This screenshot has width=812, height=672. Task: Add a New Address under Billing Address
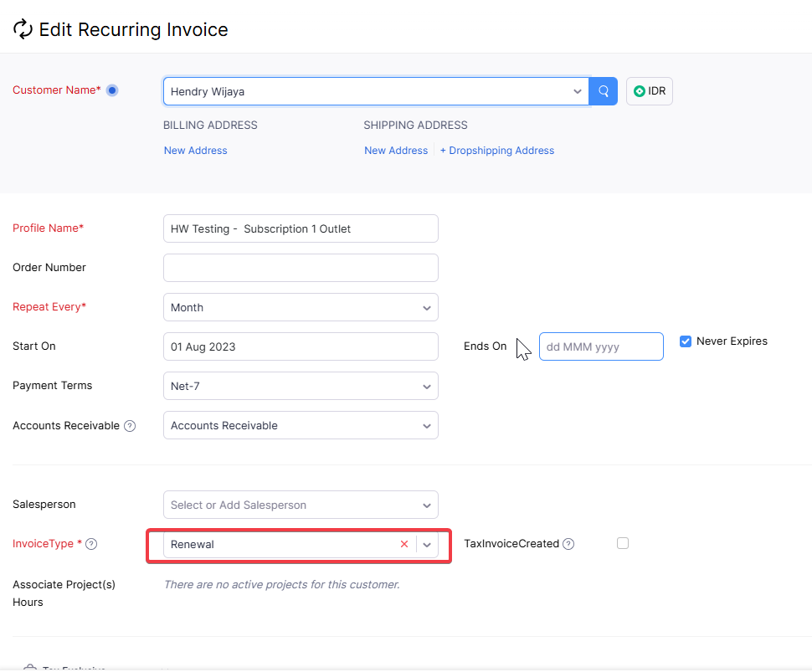pos(195,150)
